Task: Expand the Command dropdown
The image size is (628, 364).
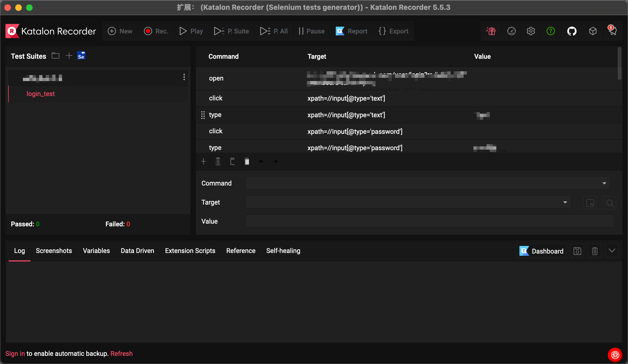Action: [x=604, y=183]
